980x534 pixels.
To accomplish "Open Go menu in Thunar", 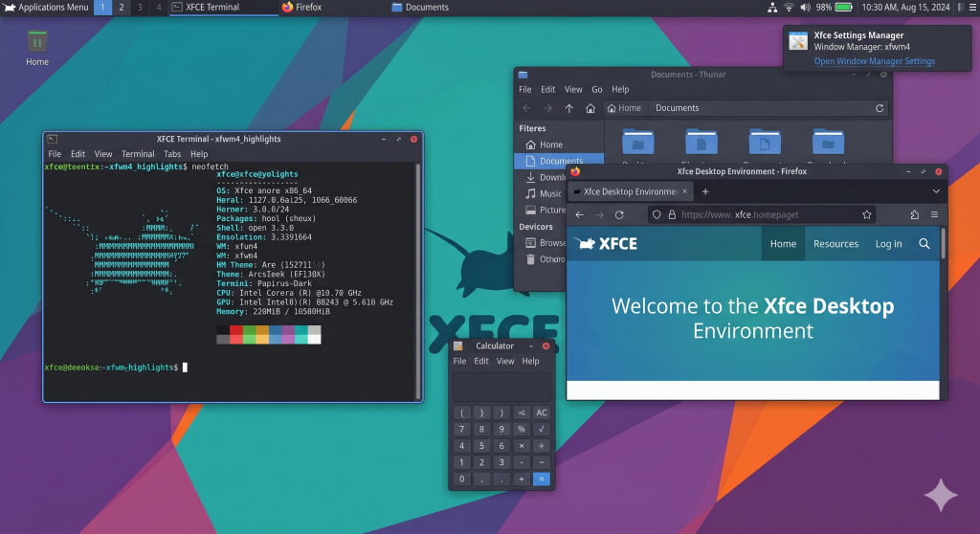I will tap(597, 89).
